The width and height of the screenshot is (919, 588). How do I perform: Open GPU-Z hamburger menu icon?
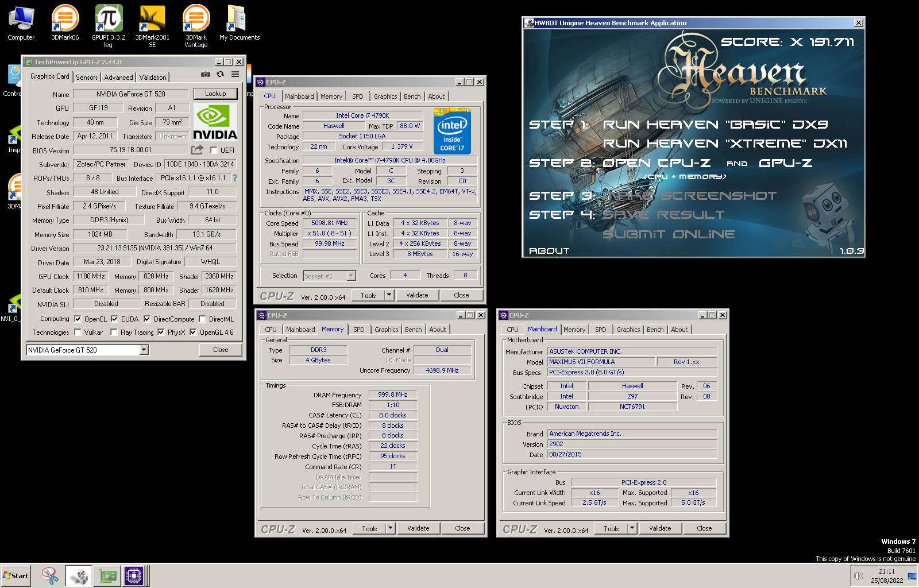click(x=235, y=74)
